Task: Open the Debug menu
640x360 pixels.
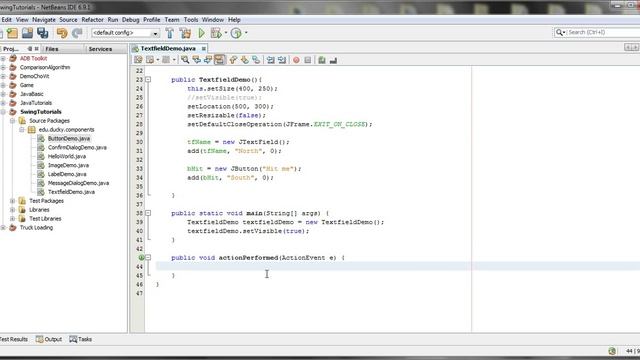Action: pos(131,20)
